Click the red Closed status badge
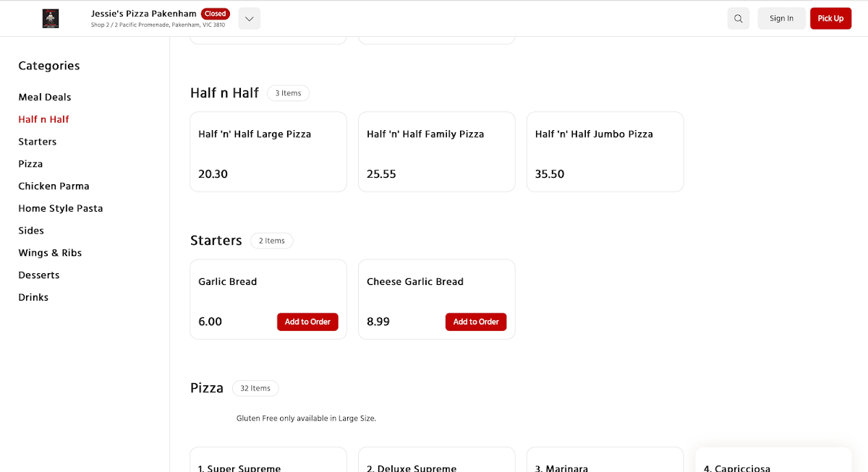The height and width of the screenshot is (472, 868). click(x=216, y=14)
